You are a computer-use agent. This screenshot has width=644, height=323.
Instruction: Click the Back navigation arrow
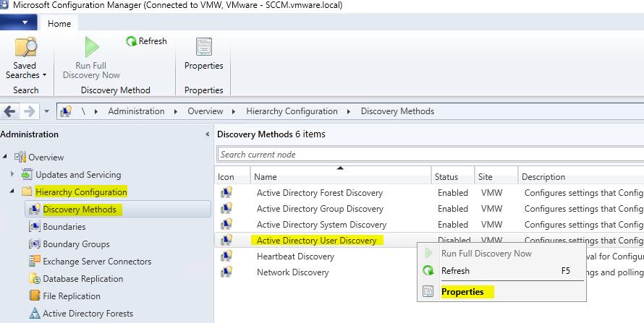[x=10, y=111]
